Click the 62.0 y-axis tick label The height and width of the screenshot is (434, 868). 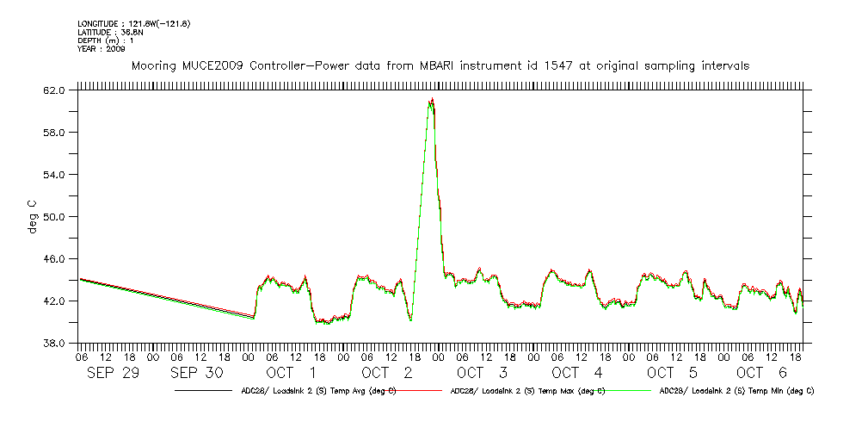(55, 90)
